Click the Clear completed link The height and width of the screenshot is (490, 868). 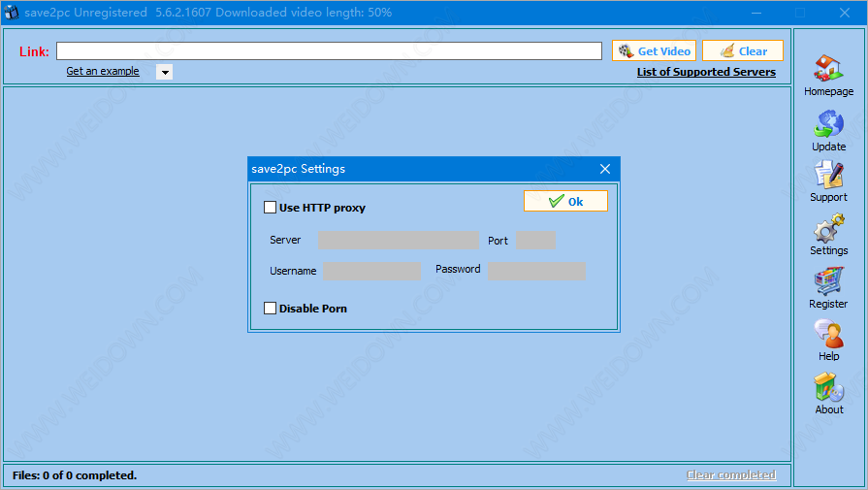[730, 475]
